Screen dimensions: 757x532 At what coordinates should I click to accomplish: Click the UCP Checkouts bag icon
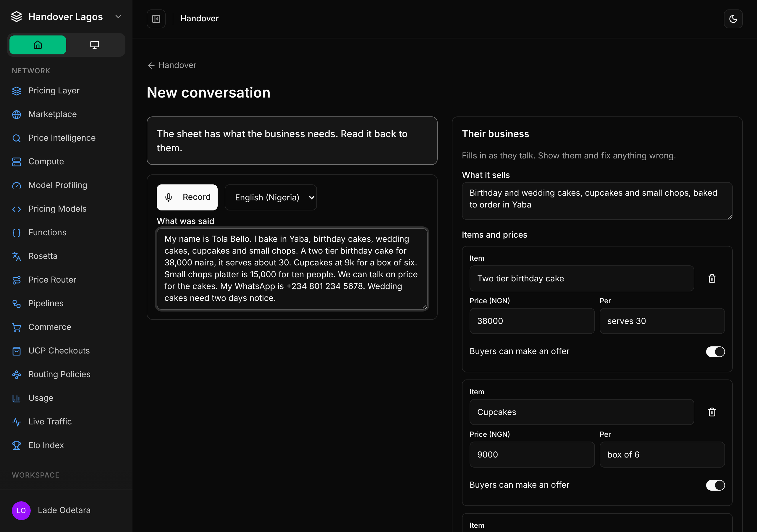(17, 351)
